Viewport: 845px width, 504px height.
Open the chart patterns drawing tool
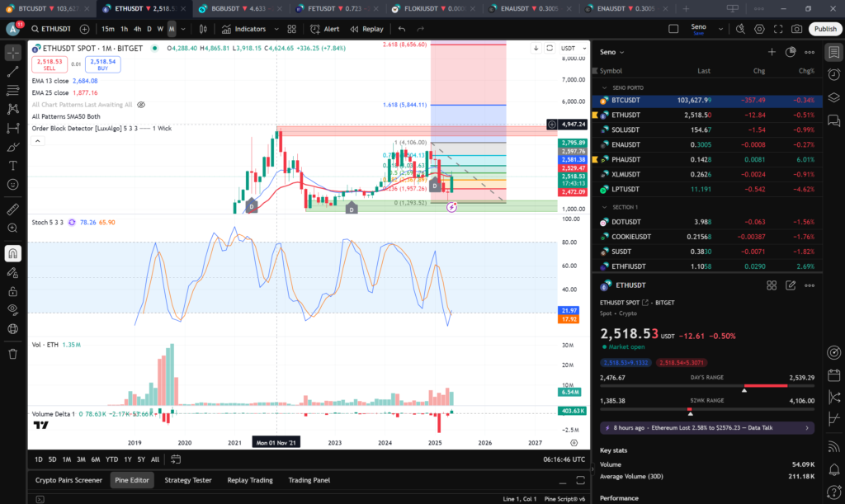(13, 109)
